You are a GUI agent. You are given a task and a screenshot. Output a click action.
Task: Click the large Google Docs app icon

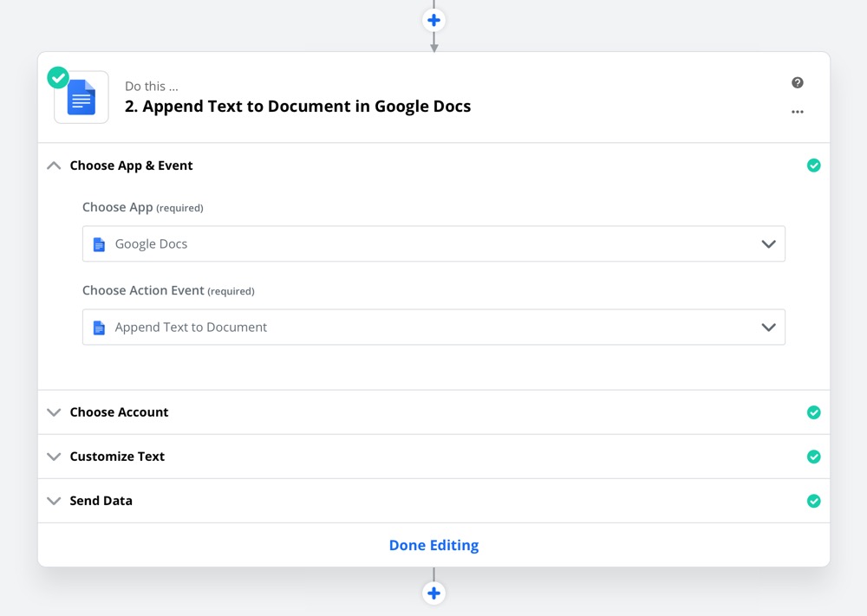81,97
